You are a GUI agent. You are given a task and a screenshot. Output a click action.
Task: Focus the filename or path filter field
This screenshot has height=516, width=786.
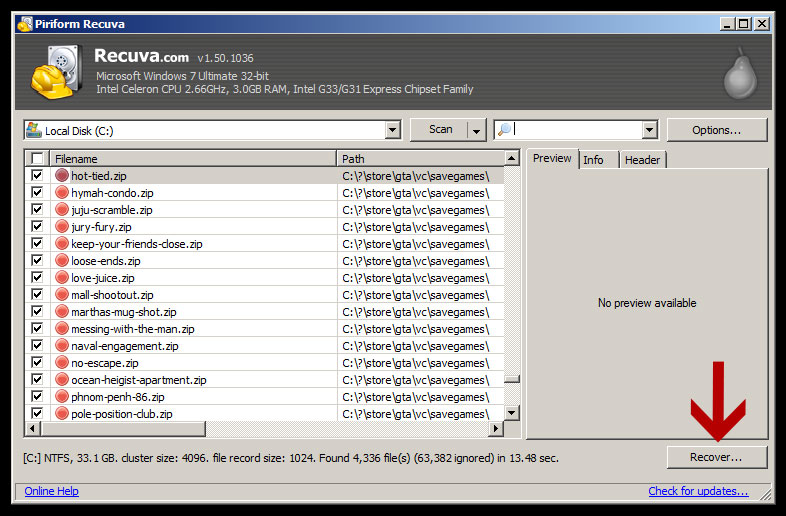577,130
